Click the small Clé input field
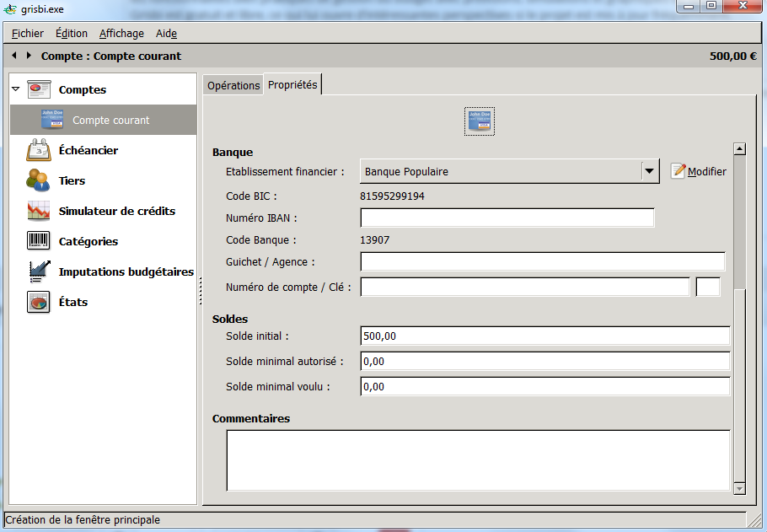This screenshot has height=532, width=767. point(708,287)
